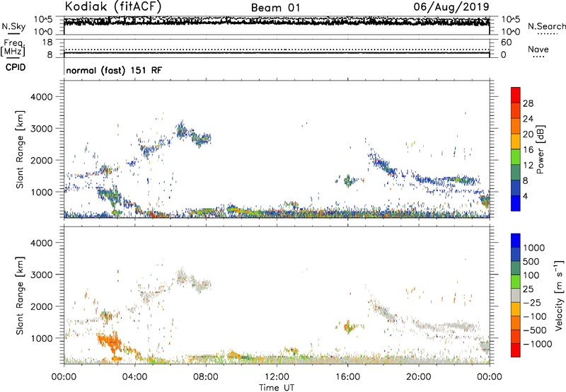Click the '-25' tick on the Velocity scale

tap(533, 303)
